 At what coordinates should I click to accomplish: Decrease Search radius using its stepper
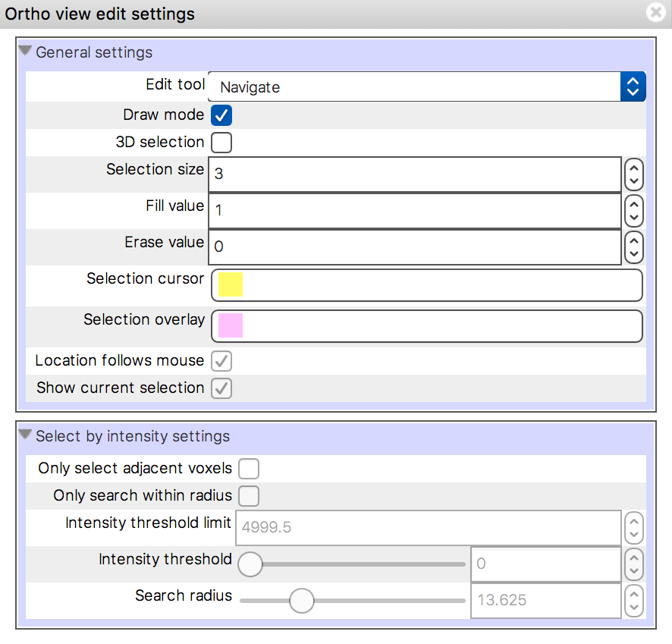pos(633,605)
